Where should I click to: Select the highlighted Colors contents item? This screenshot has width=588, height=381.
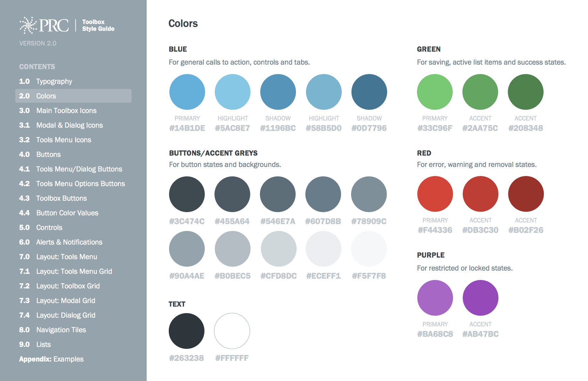coord(73,96)
